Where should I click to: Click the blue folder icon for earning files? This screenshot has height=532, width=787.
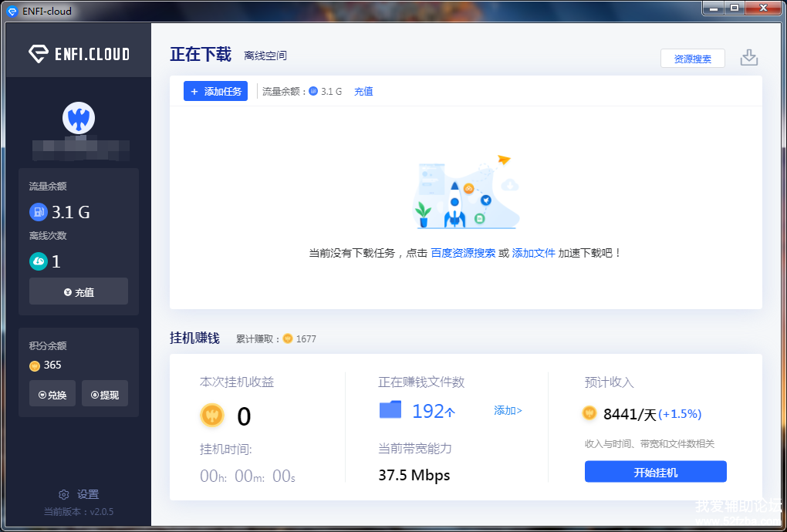tap(390, 409)
